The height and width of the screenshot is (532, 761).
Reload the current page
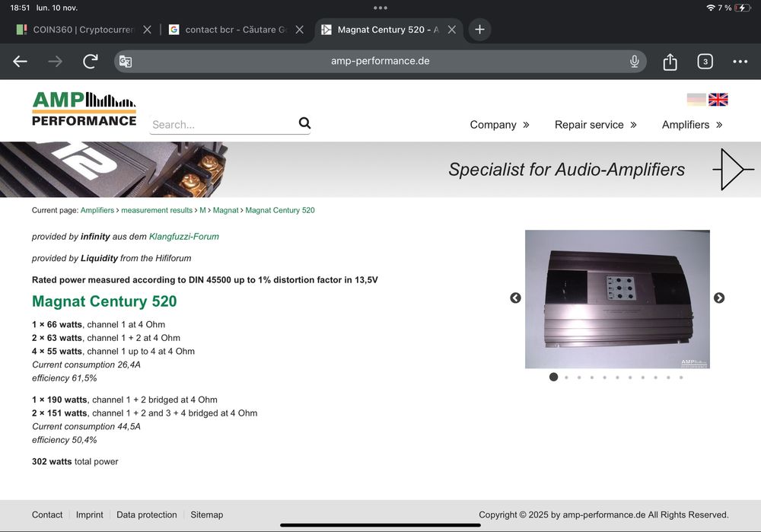pyautogui.click(x=91, y=61)
